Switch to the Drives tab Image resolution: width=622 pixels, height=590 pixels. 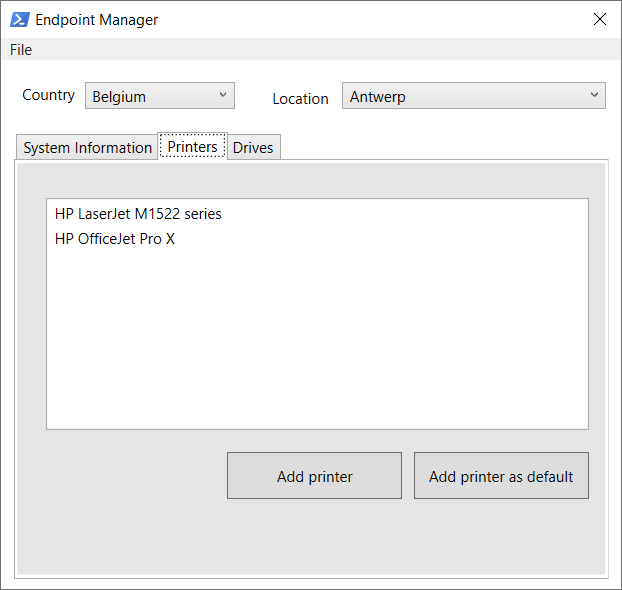253,148
